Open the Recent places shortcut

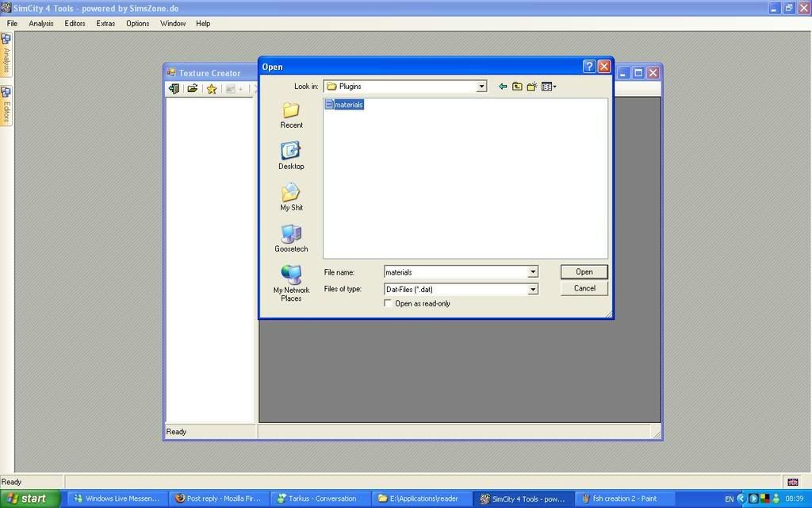pos(291,115)
